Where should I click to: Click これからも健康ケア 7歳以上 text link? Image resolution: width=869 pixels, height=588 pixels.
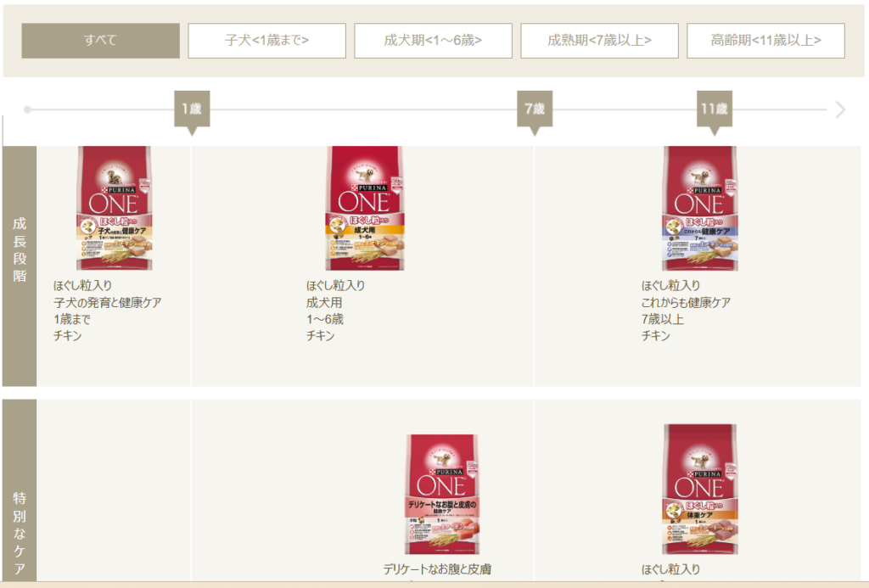pyautogui.click(x=686, y=311)
